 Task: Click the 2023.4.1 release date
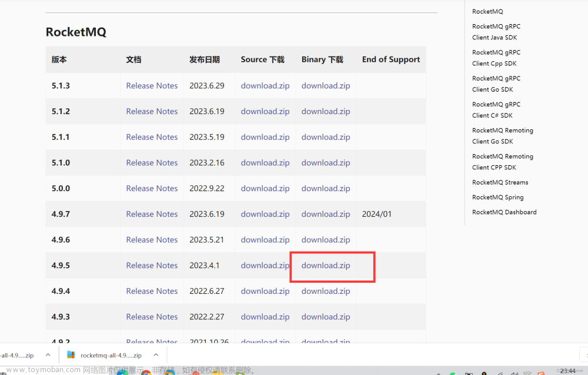click(205, 266)
